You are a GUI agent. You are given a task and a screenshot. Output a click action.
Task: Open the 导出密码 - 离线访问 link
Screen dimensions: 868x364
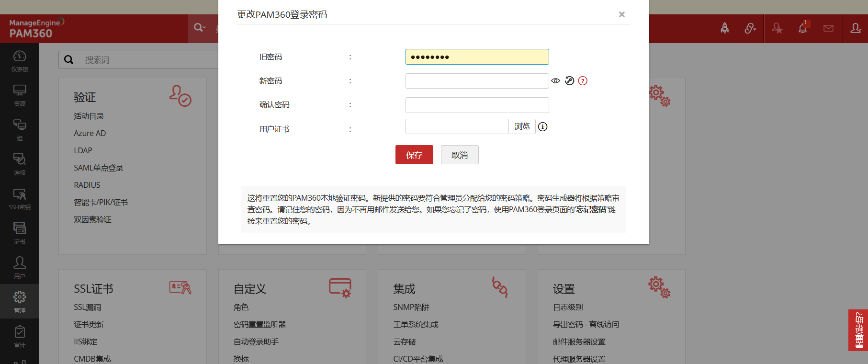point(586,324)
